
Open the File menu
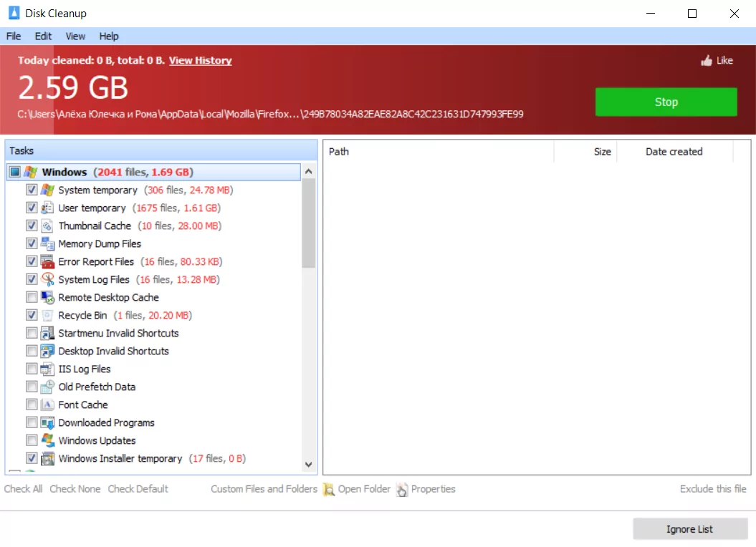14,36
